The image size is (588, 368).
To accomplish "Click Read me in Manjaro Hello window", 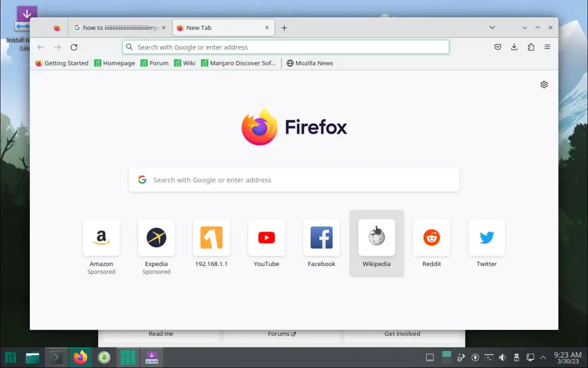I will pos(161,334).
